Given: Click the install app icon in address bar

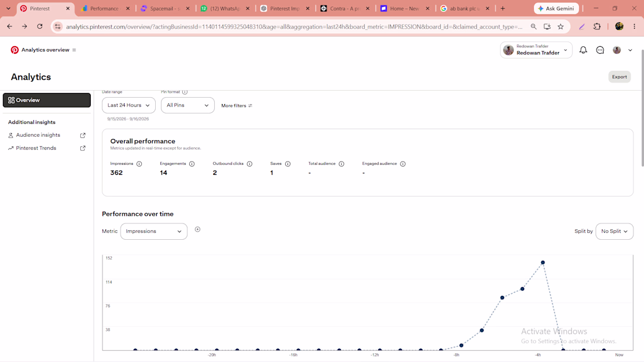Looking at the screenshot, I should pos(547,26).
